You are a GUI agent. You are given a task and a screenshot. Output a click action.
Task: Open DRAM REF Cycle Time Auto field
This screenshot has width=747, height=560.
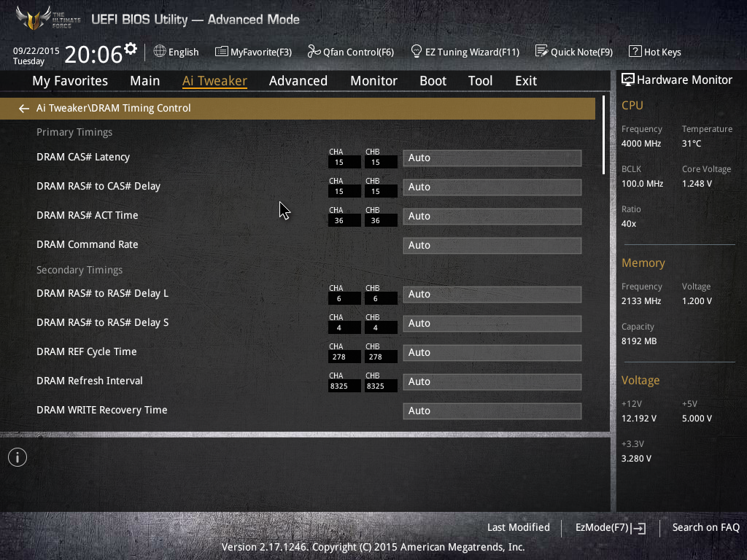pos(492,352)
